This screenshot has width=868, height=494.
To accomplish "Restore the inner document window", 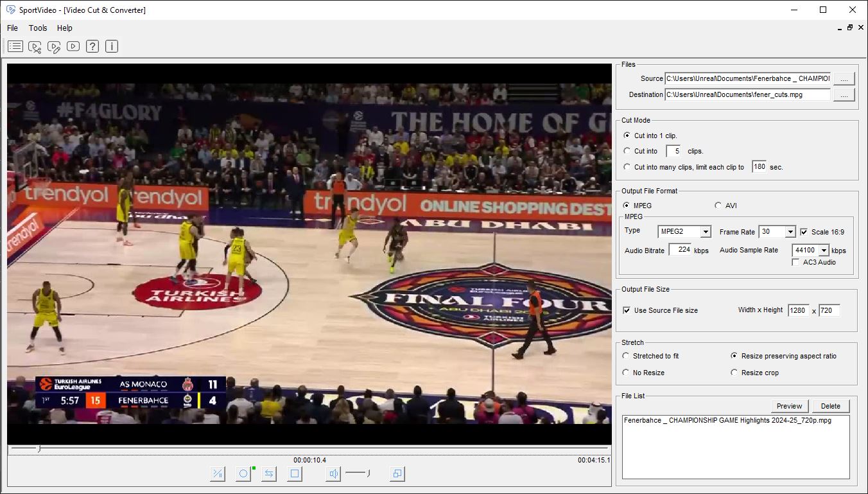I will coord(850,28).
